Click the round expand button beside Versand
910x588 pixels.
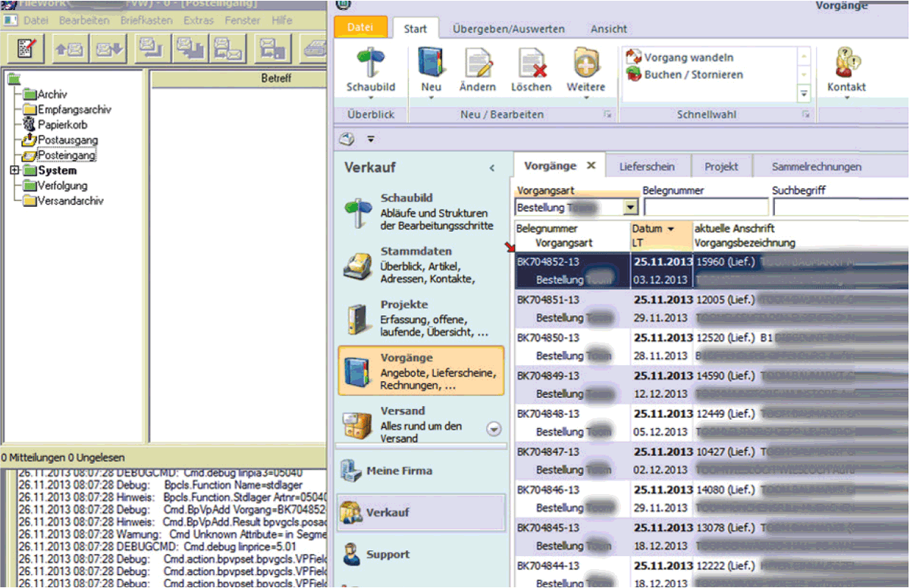[494, 429]
